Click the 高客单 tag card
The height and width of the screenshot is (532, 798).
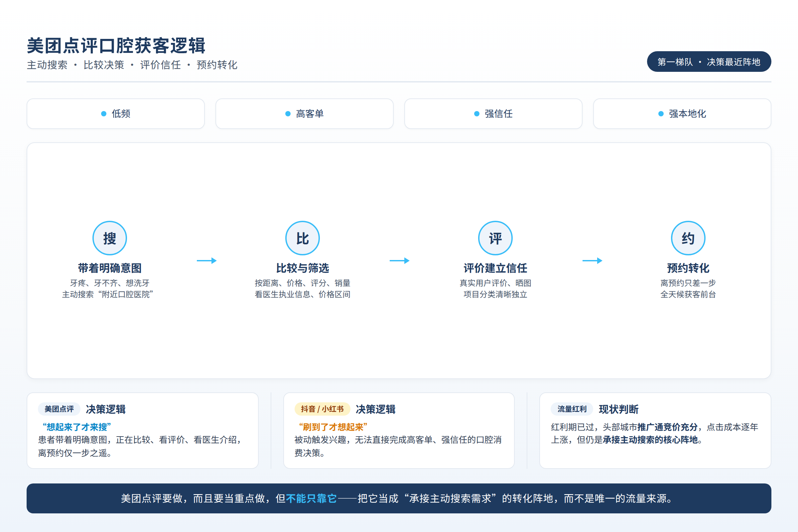coord(304,114)
